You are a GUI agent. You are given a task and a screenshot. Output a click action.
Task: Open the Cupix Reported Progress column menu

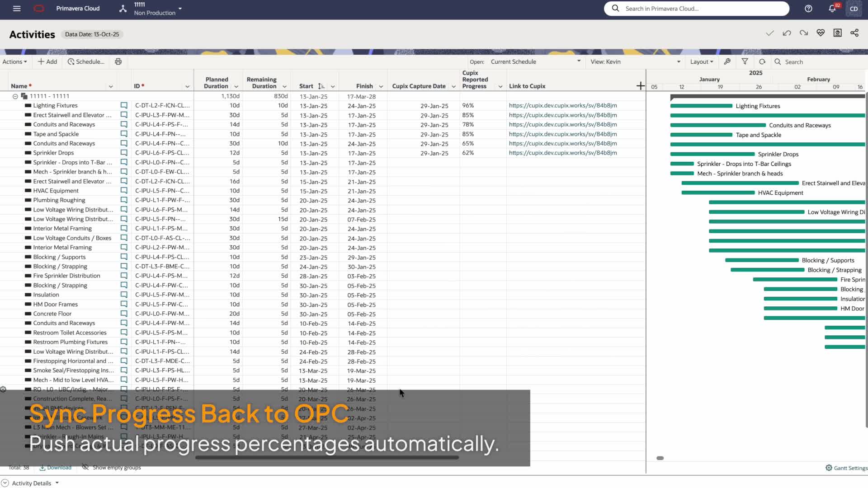[500, 86]
